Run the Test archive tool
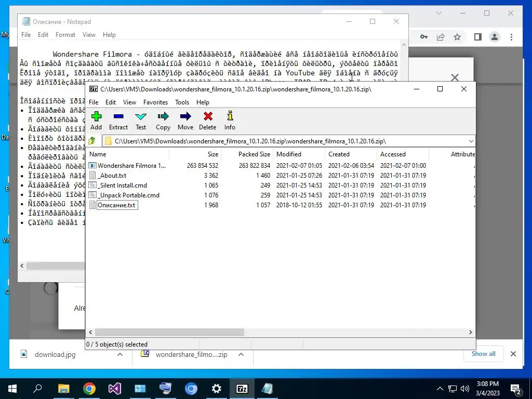This screenshot has width=532, height=399. (141, 121)
